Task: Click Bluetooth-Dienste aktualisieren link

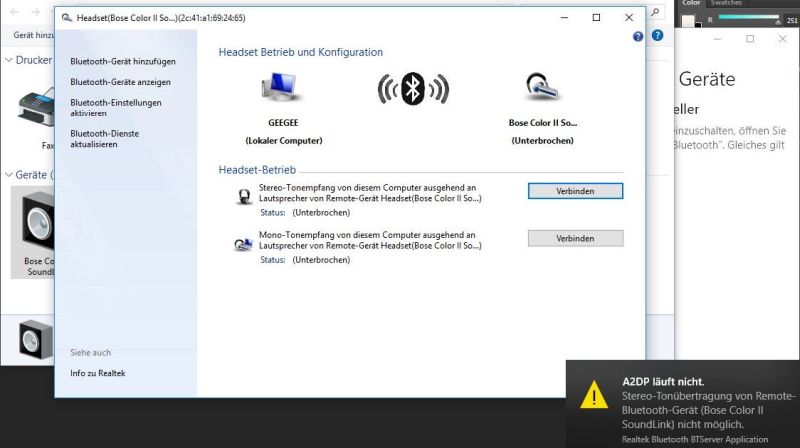Action: [x=105, y=139]
